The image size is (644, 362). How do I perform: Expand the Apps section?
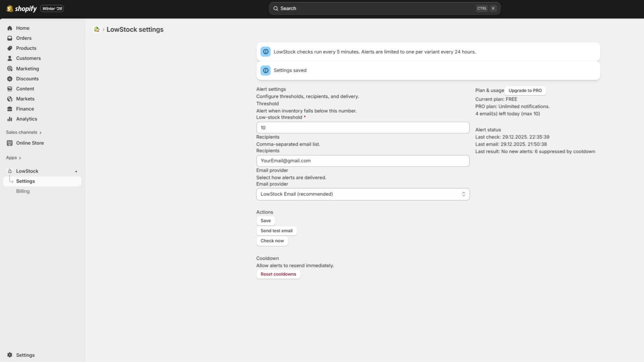click(14, 157)
